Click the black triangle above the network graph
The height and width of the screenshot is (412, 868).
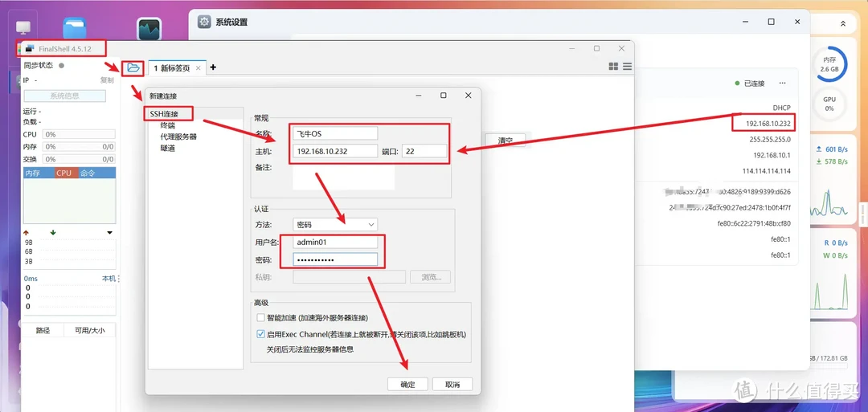[109, 233]
